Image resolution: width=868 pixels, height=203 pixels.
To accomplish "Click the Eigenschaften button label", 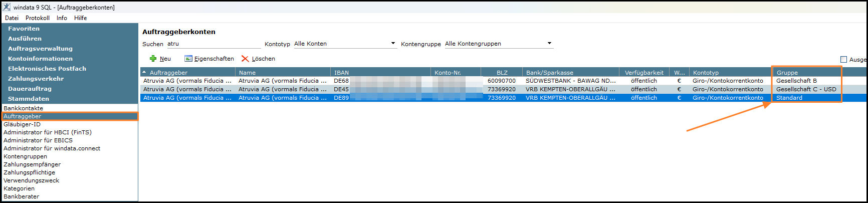I will (214, 59).
